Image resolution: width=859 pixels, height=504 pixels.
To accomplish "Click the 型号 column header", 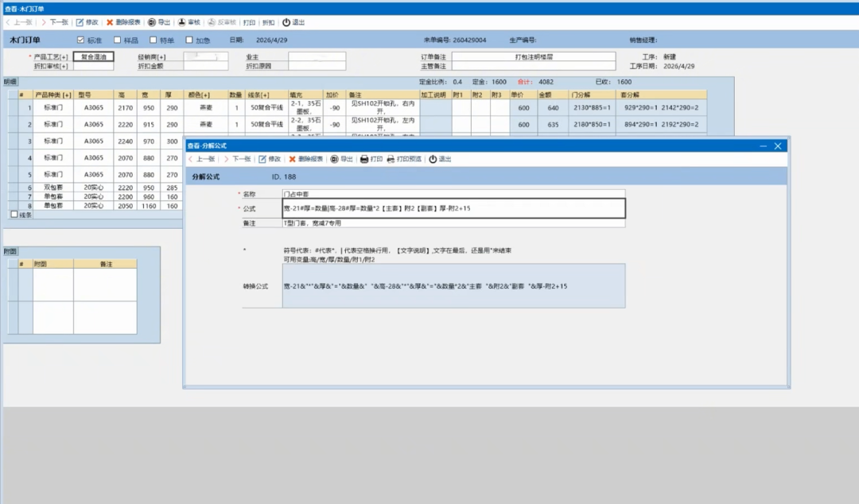I will coord(94,95).
